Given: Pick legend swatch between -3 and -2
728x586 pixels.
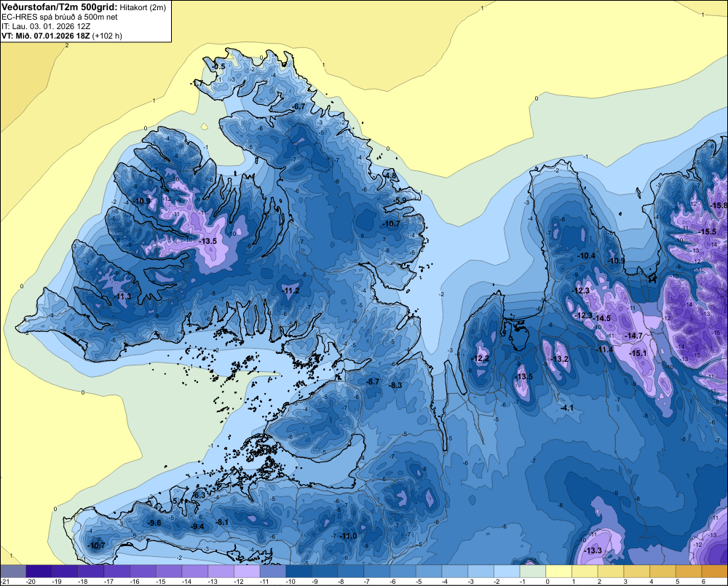Looking at the screenshot, I should coord(481,571).
